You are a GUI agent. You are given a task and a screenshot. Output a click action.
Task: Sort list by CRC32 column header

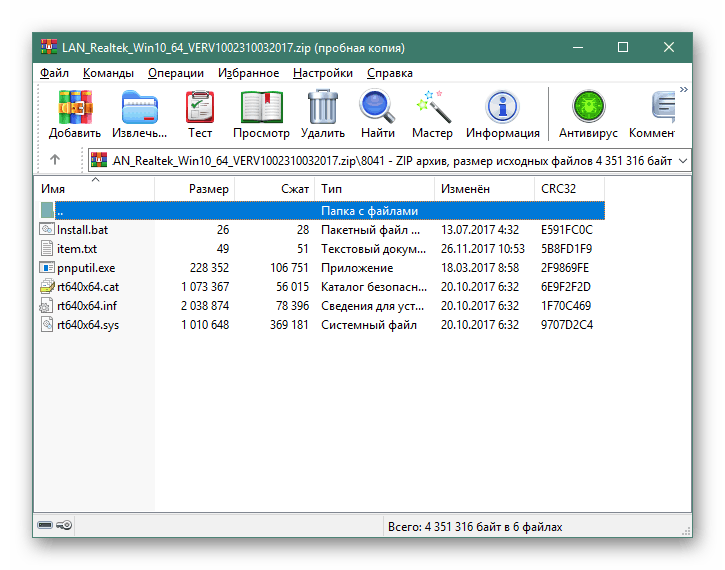pyautogui.click(x=570, y=189)
